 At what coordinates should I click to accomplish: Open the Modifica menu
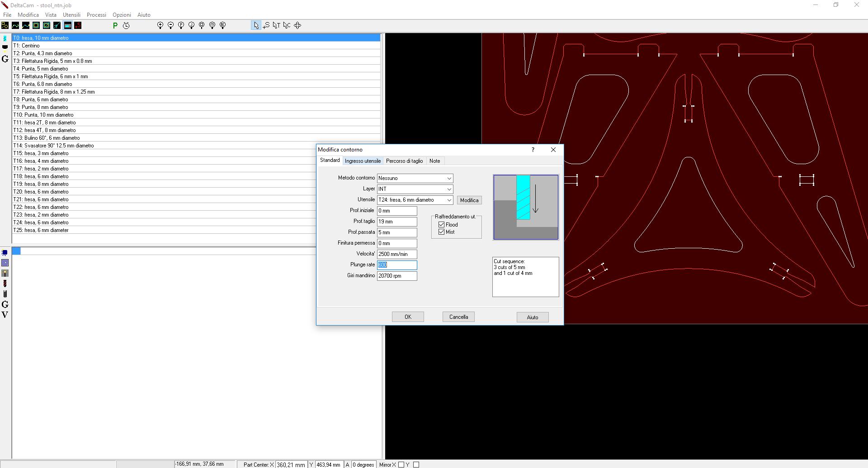click(28, 15)
